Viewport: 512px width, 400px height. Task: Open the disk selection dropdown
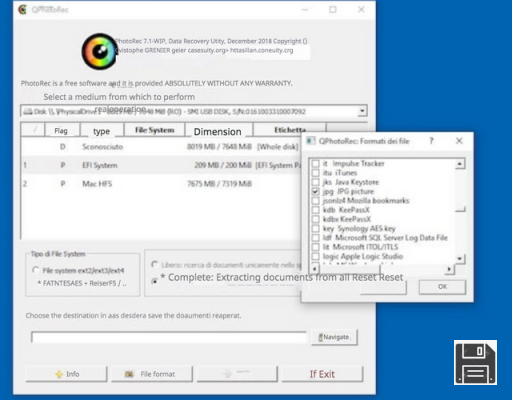coord(362,111)
